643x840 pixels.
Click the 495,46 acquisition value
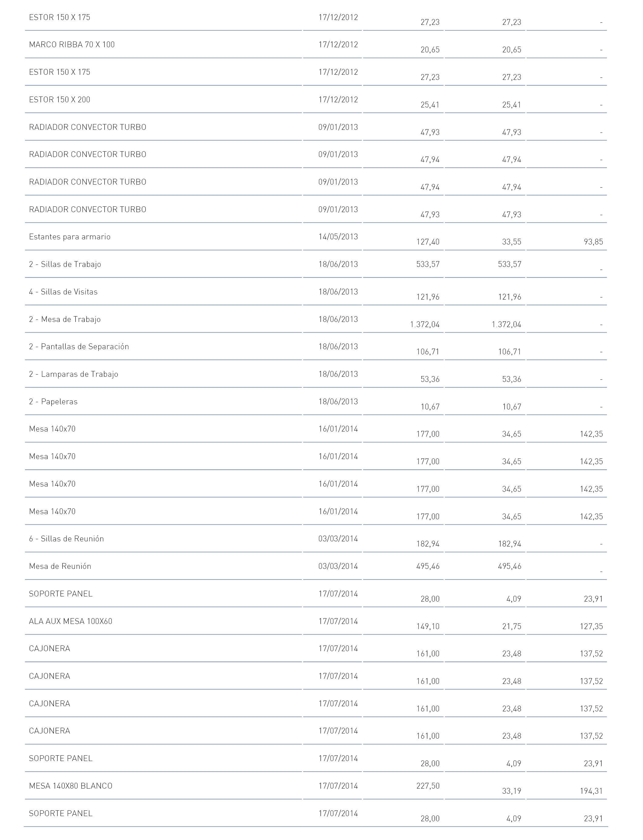coord(428,566)
